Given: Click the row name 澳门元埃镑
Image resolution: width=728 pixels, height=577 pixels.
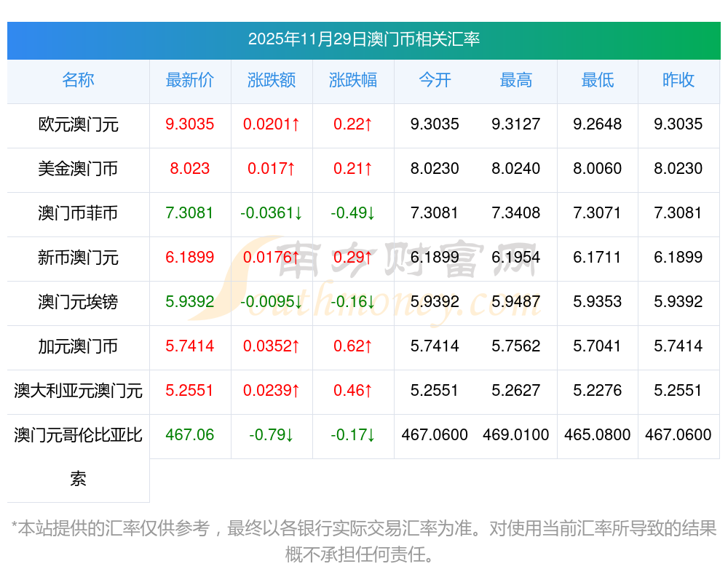Looking at the screenshot, I should pos(78,302).
